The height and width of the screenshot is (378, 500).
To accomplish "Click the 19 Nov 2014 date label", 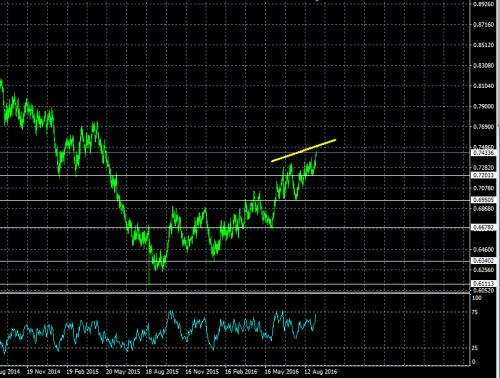I will pos(43,371).
